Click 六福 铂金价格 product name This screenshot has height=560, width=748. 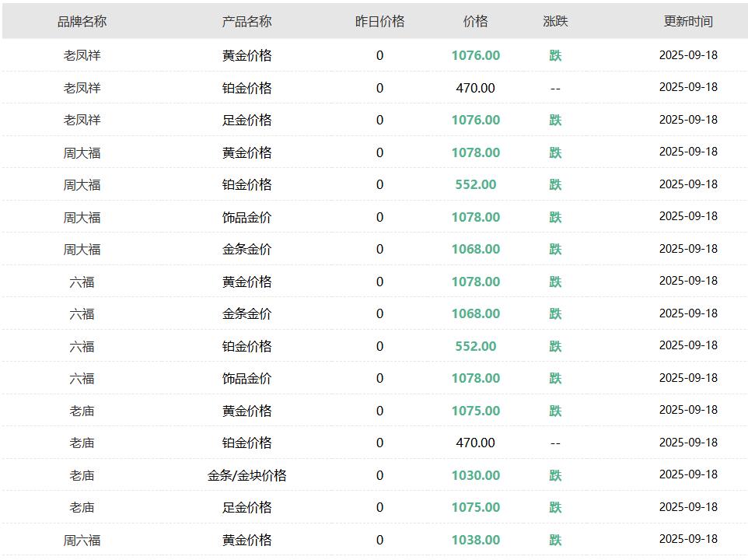tap(246, 346)
